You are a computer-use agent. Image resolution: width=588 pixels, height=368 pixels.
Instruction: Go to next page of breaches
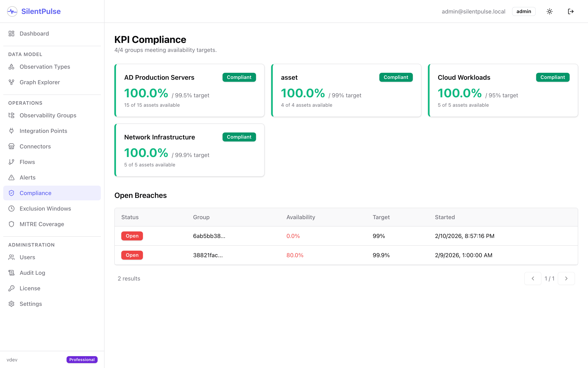[566, 278]
